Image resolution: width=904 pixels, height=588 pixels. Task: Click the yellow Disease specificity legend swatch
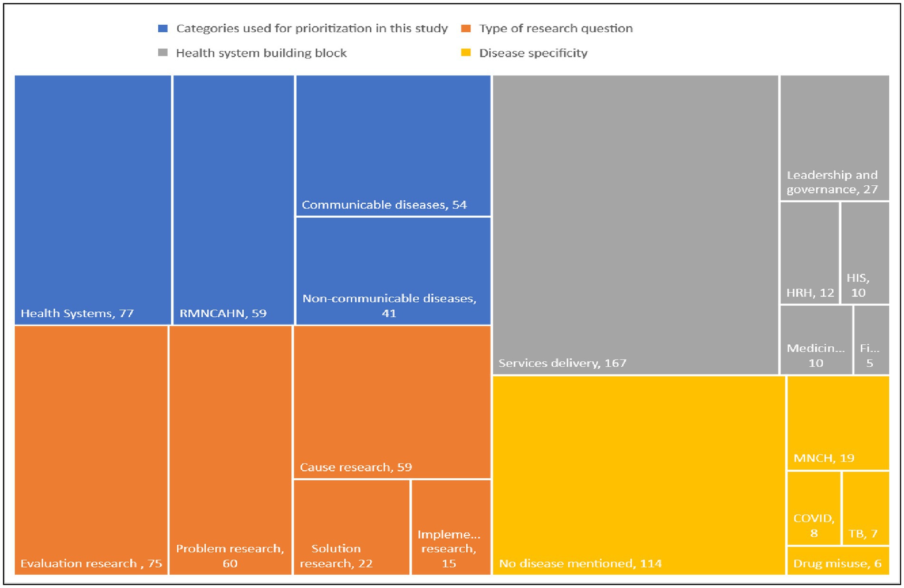tap(466, 53)
